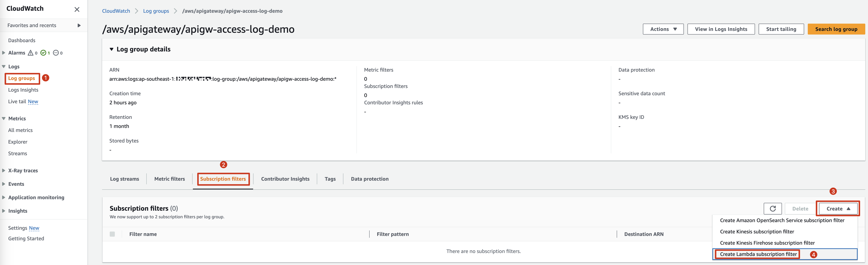Choose Create Amazon OpenSearch Service subscription filter
Screen dimensions: 868x265
pos(785,220)
